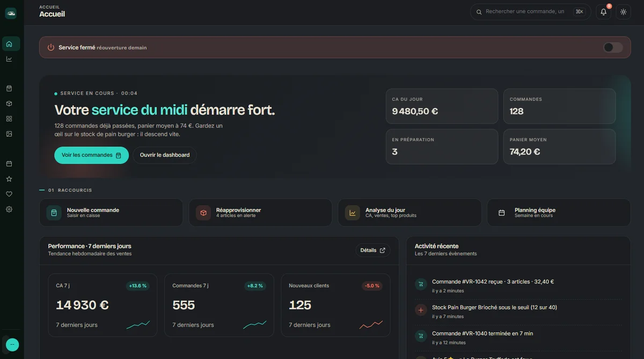644x359 pixels.
Task: Open the food truck logo in sidebar
Action: click(x=11, y=13)
